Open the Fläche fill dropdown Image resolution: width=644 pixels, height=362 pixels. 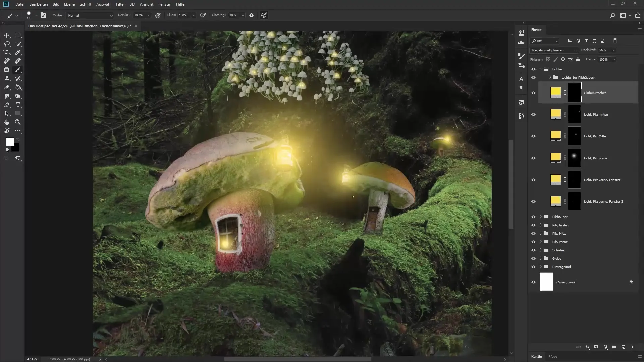pos(613,60)
